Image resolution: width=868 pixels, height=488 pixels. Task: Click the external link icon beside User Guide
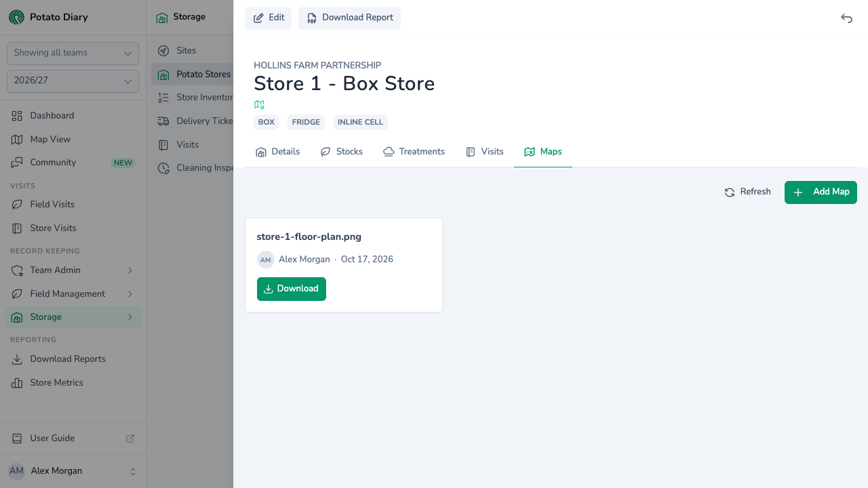(x=130, y=439)
